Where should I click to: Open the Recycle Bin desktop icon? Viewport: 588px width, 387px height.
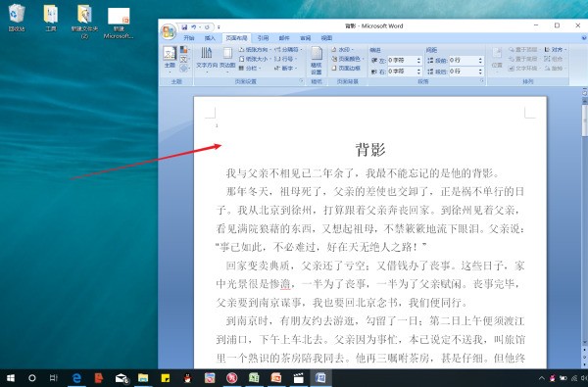click(17, 18)
